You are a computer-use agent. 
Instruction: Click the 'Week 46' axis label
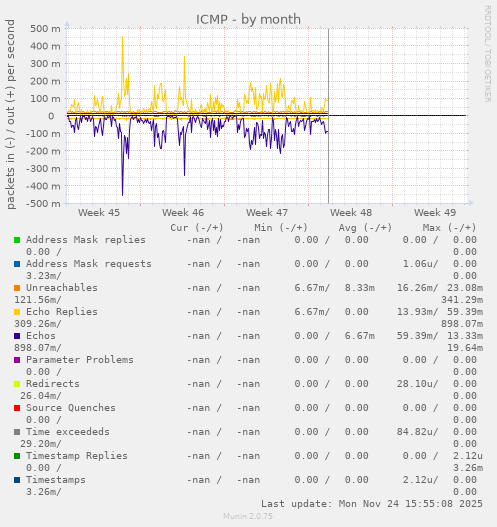[183, 213]
